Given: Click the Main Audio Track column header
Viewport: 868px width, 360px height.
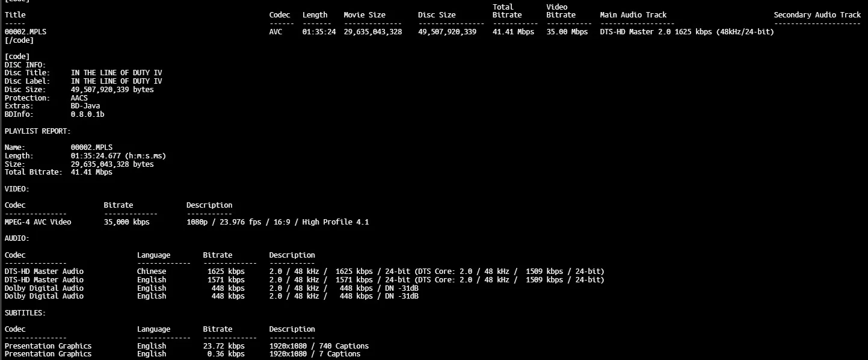Looking at the screenshot, I should coord(633,15).
